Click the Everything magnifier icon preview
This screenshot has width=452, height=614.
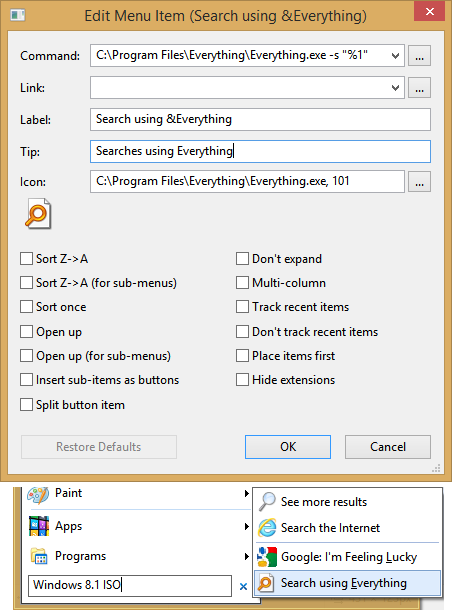38,213
